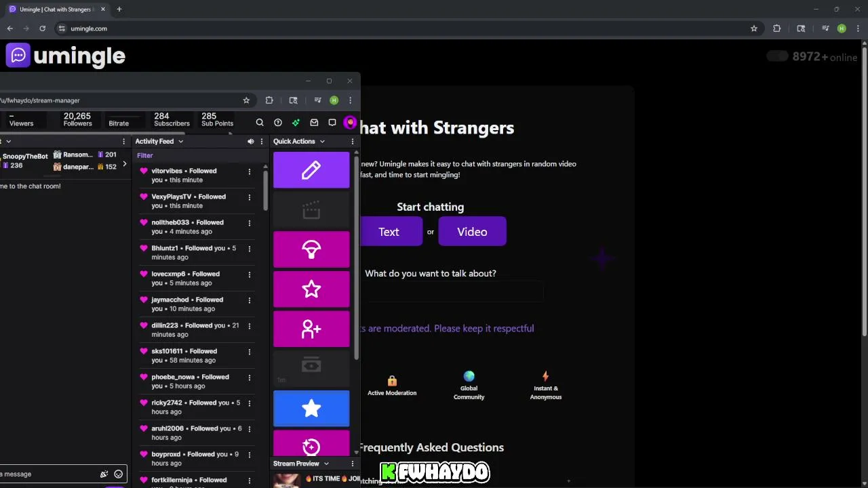Expand the Stream Preview dropdown chevron
The height and width of the screenshot is (488, 868).
326,464
